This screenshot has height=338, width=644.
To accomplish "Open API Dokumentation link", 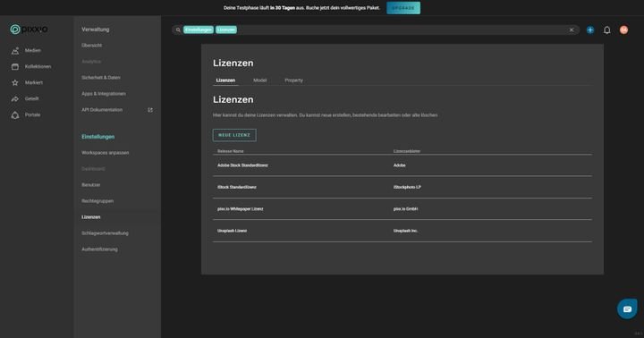I will point(102,110).
